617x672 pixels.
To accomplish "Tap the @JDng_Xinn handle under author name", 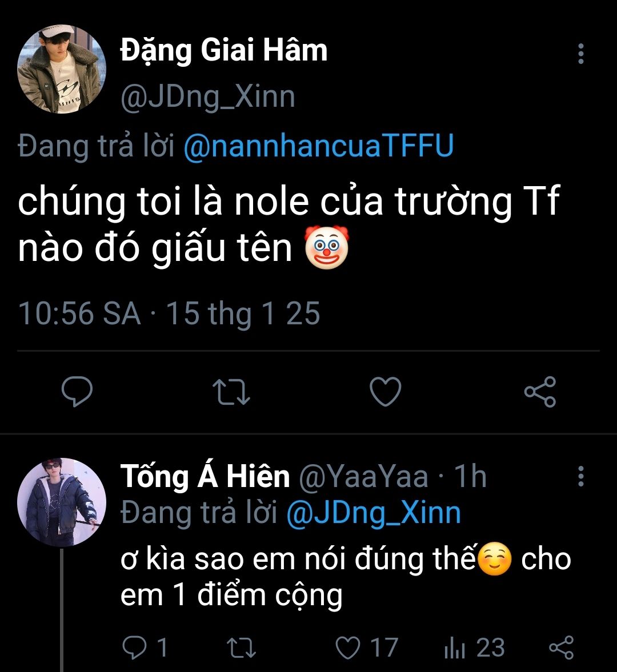I will (x=208, y=97).
